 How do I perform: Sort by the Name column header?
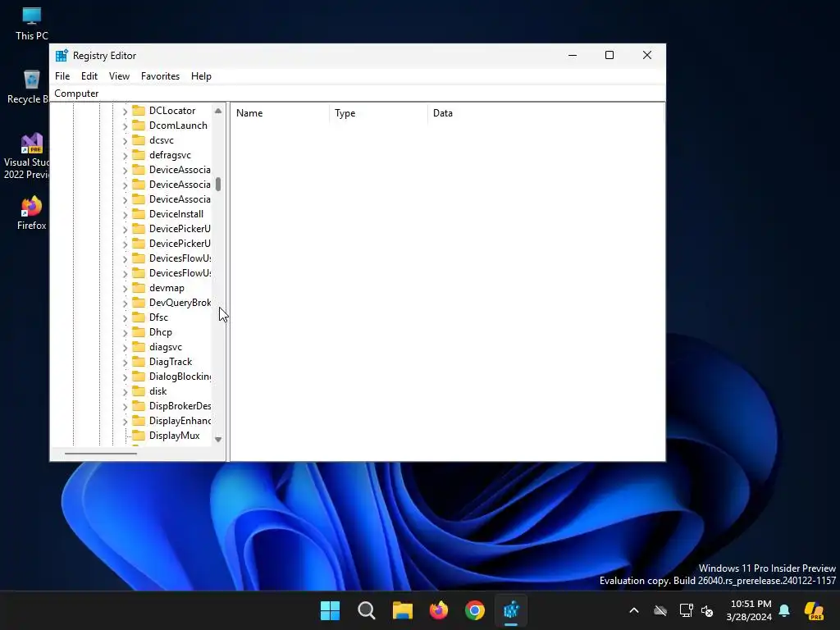280,113
